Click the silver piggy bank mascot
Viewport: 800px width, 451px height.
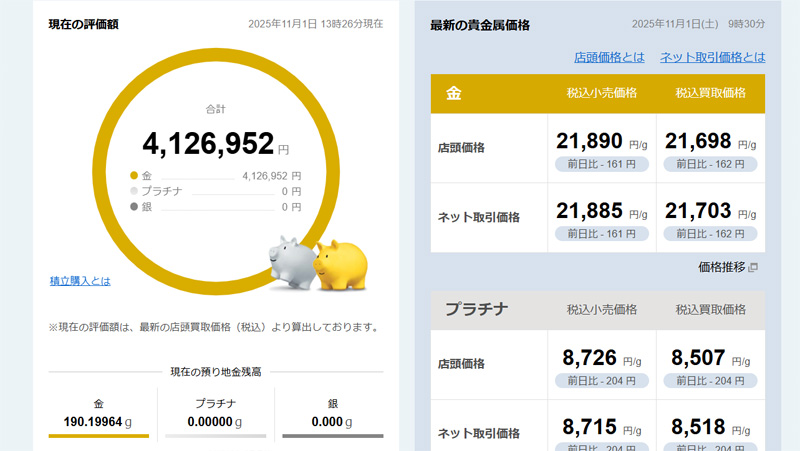pyautogui.click(x=293, y=263)
